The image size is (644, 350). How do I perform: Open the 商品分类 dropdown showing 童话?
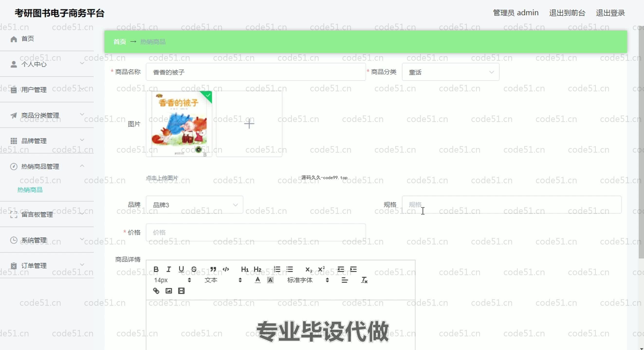click(451, 72)
